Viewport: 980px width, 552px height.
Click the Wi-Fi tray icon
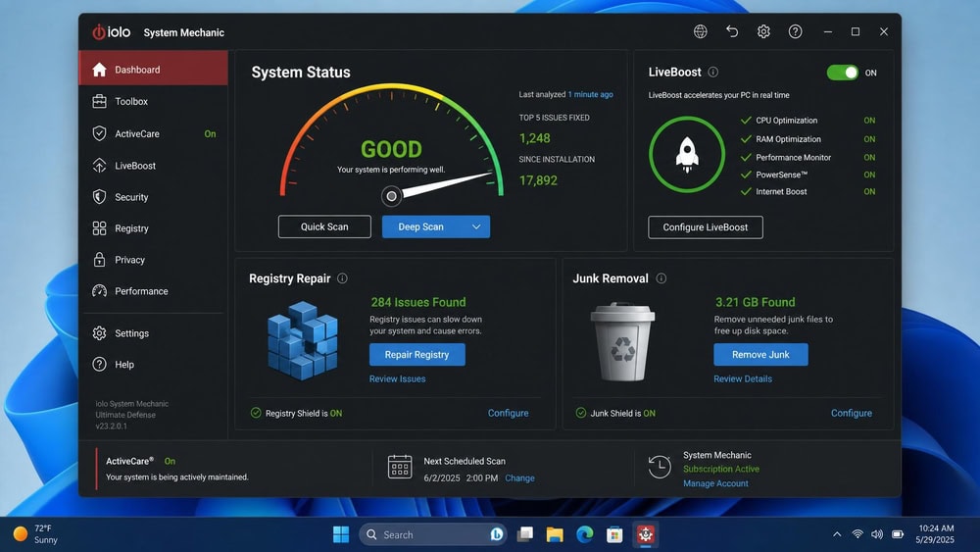[857, 534]
